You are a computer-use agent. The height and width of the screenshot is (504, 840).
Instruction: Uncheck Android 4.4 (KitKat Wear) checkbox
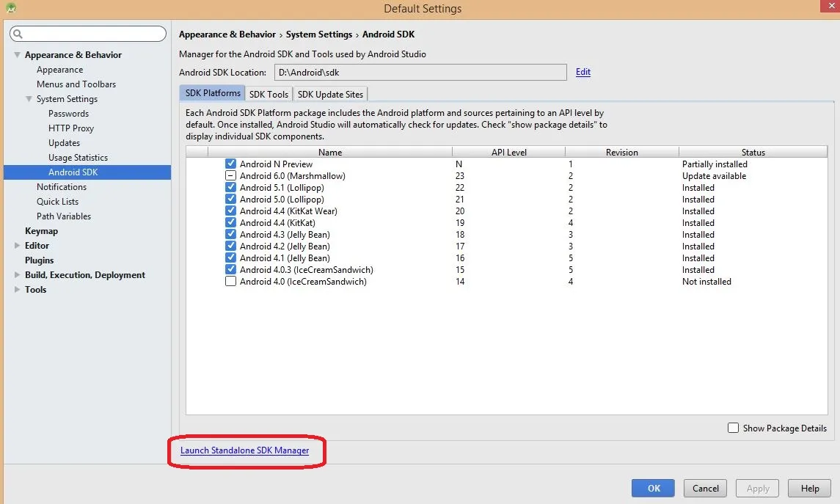point(231,211)
